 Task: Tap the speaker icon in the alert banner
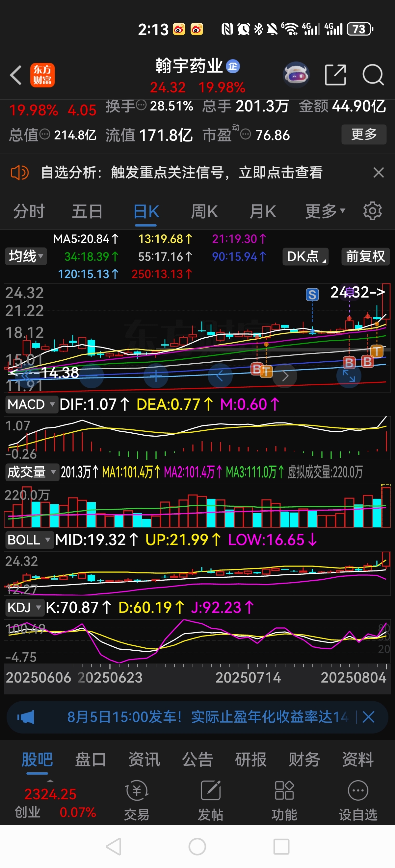tap(19, 173)
